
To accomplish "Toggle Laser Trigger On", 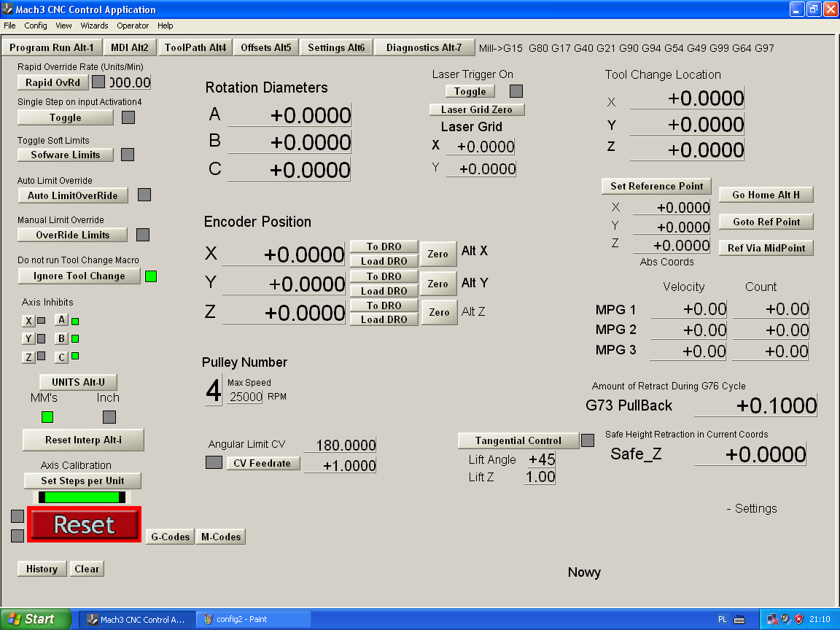I will pyautogui.click(x=470, y=91).
